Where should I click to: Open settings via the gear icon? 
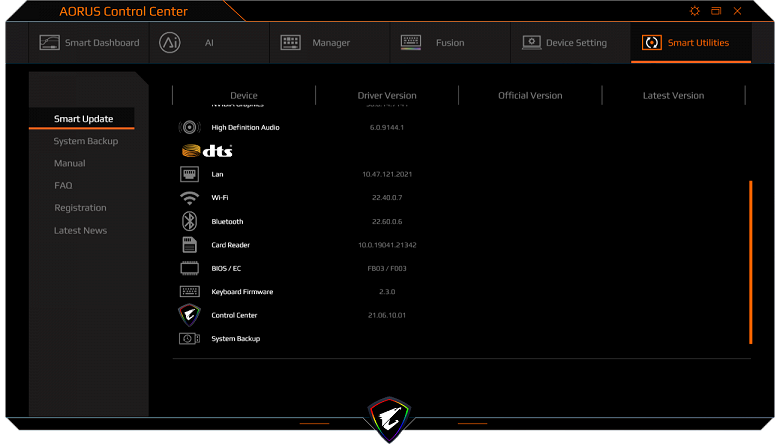[x=695, y=11]
